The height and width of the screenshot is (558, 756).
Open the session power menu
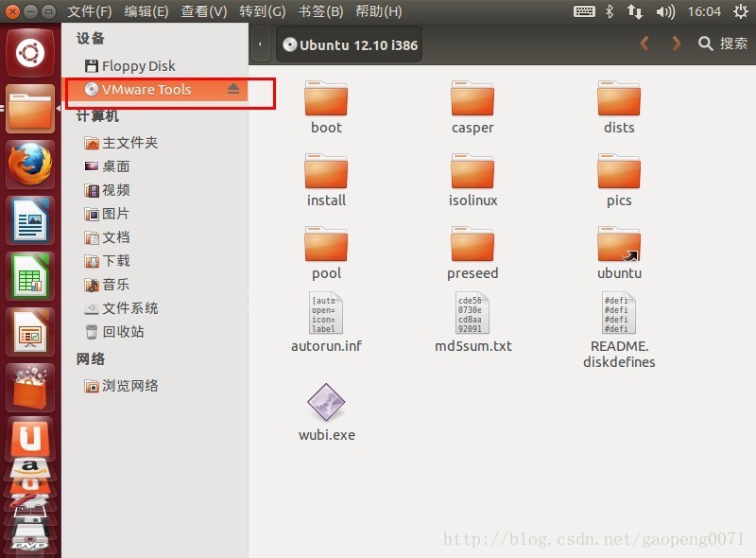(741, 11)
